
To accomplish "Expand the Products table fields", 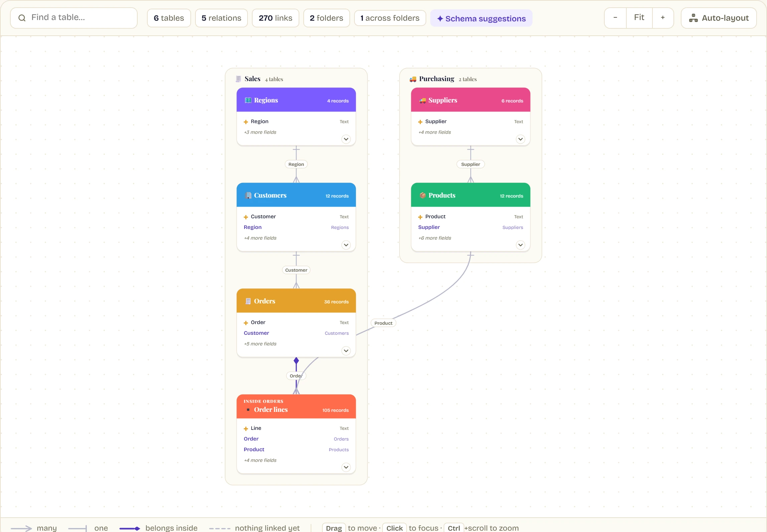I will [520, 245].
